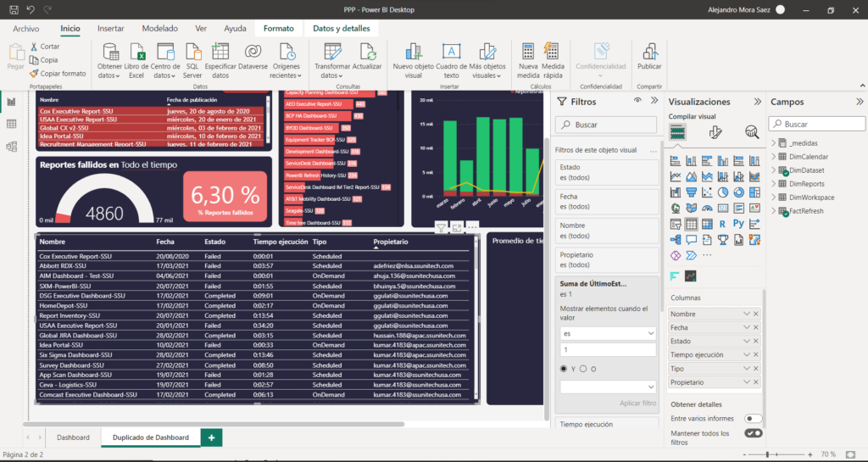Switch to the Data view in left sidebar
Screen dimensions: 868x462
point(12,124)
